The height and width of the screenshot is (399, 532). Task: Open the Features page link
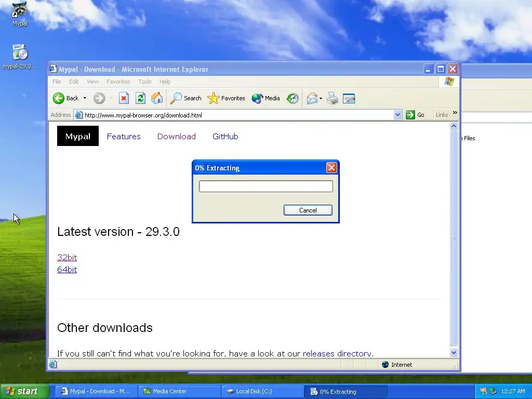click(124, 137)
